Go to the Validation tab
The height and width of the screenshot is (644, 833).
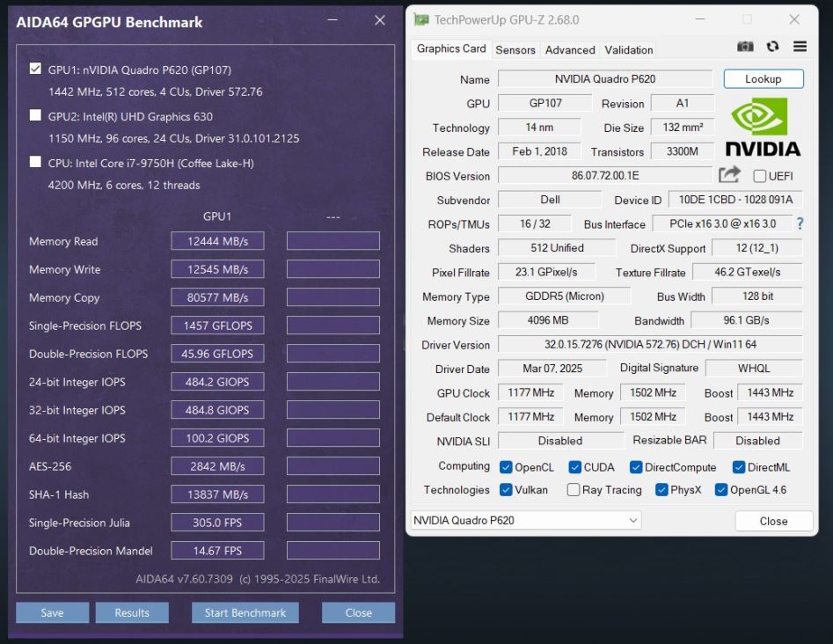click(629, 50)
